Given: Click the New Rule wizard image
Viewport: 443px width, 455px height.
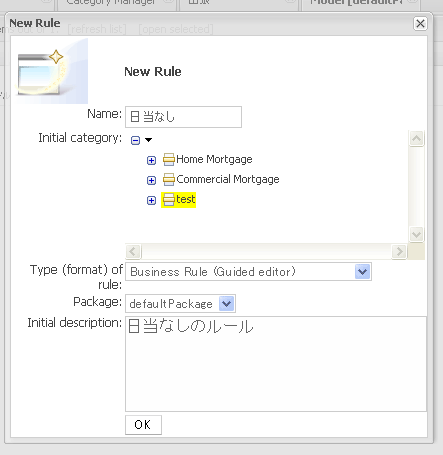Looking at the screenshot, I should click(51, 71).
